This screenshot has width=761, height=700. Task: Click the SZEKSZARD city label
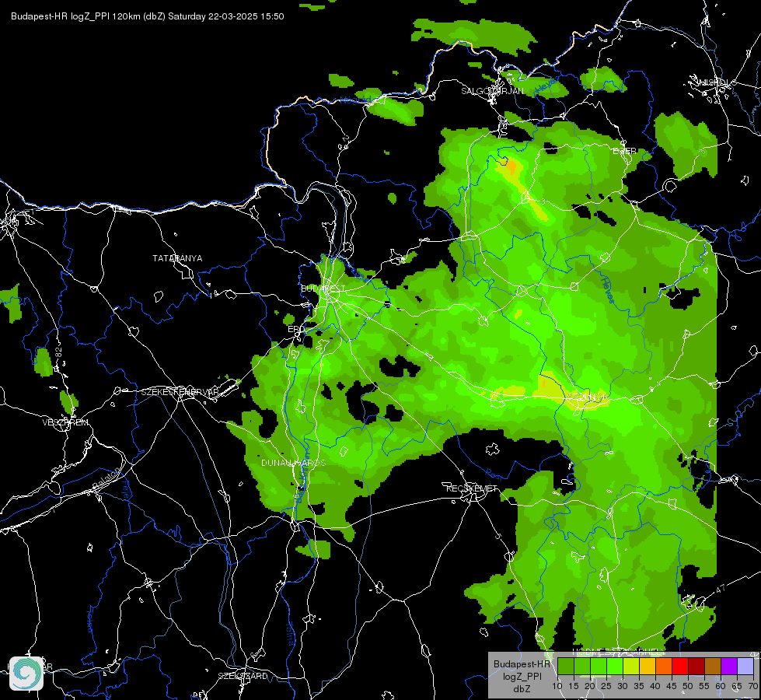243,676
